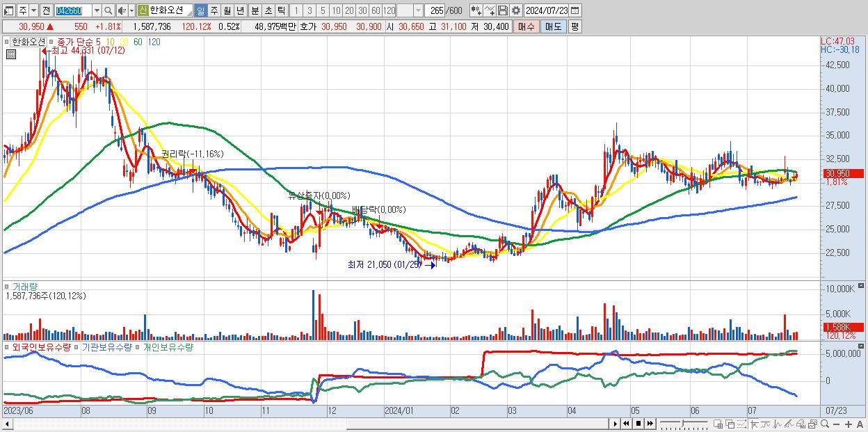Click the play button in the bottom toolbar
This screenshot has height=432, width=868.
[615, 424]
